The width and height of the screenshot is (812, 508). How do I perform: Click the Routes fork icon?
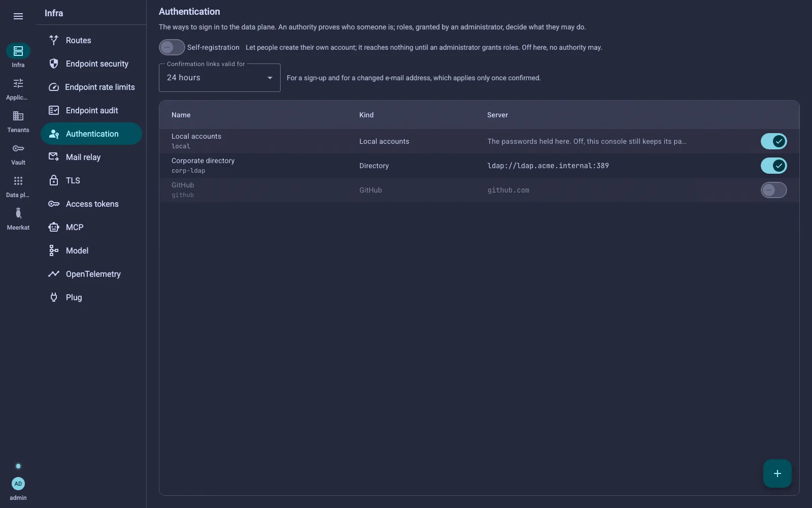(x=54, y=40)
